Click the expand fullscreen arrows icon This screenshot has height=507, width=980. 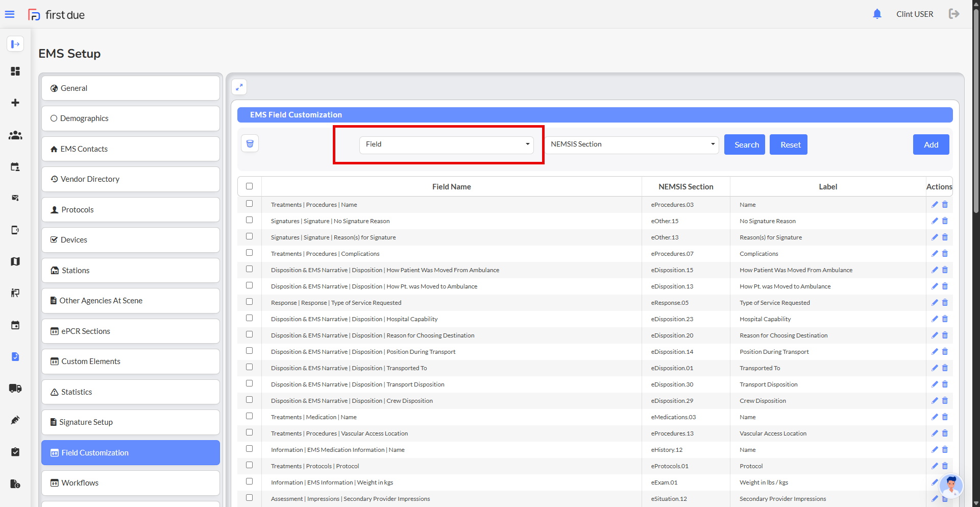tap(239, 87)
